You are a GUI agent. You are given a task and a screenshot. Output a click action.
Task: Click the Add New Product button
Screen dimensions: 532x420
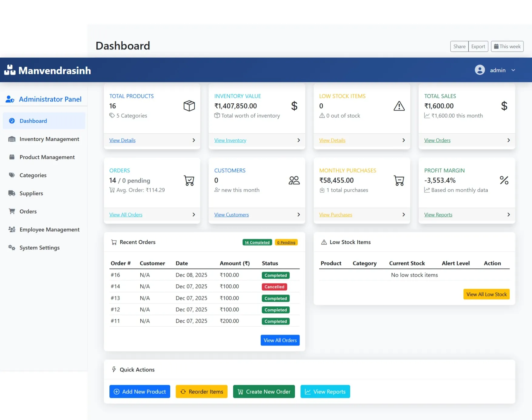[139, 392]
